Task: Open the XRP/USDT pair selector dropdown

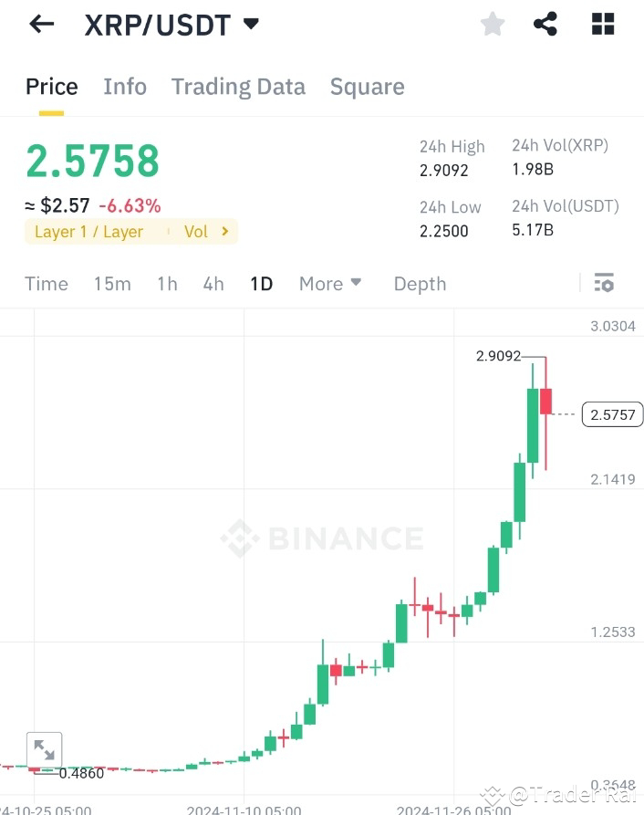Action: 250,25
